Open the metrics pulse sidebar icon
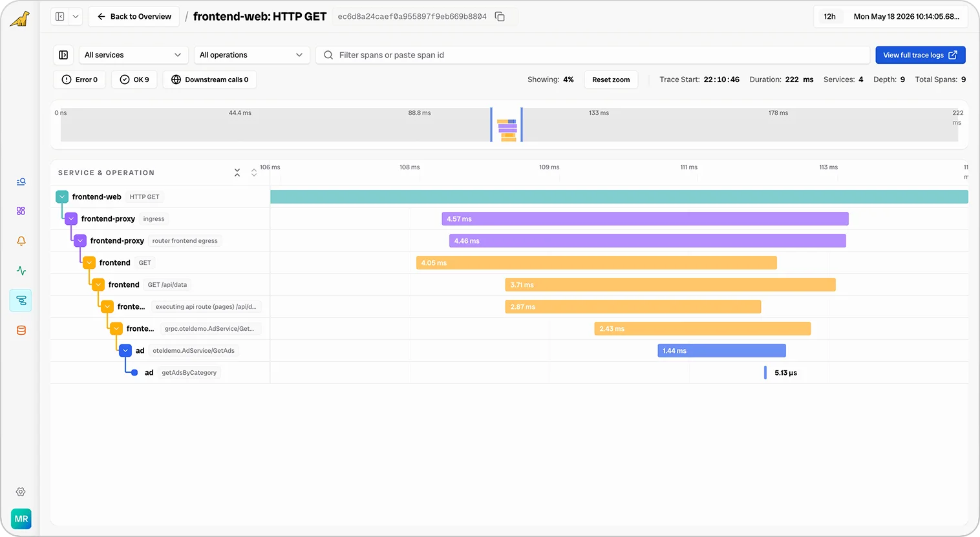Screen dimensions: 980x537 coord(21,271)
